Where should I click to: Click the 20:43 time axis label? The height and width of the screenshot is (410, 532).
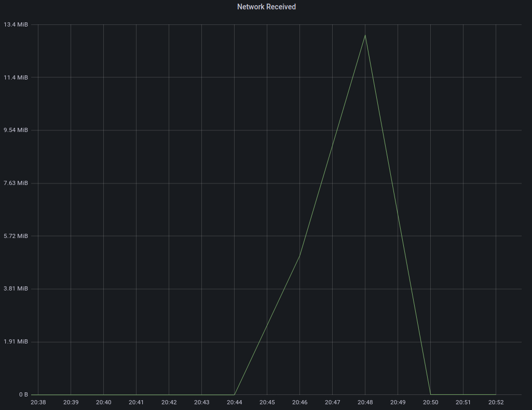pyautogui.click(x=201, y=403)
